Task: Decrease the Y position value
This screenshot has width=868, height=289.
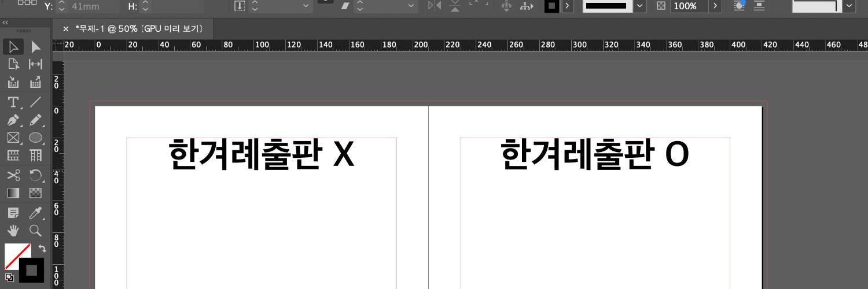Action: tap(61, 9)
